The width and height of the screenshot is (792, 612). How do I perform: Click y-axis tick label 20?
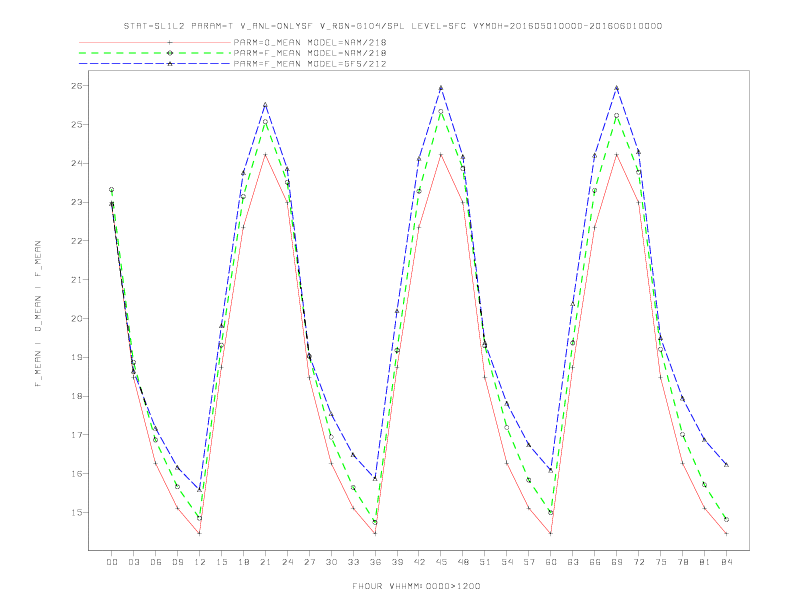tap(77, 319)
